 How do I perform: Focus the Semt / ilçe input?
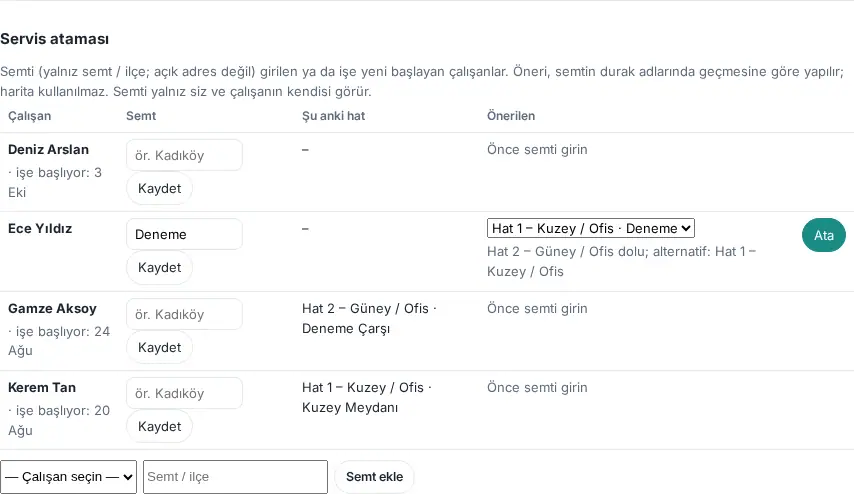pos(235,477)
